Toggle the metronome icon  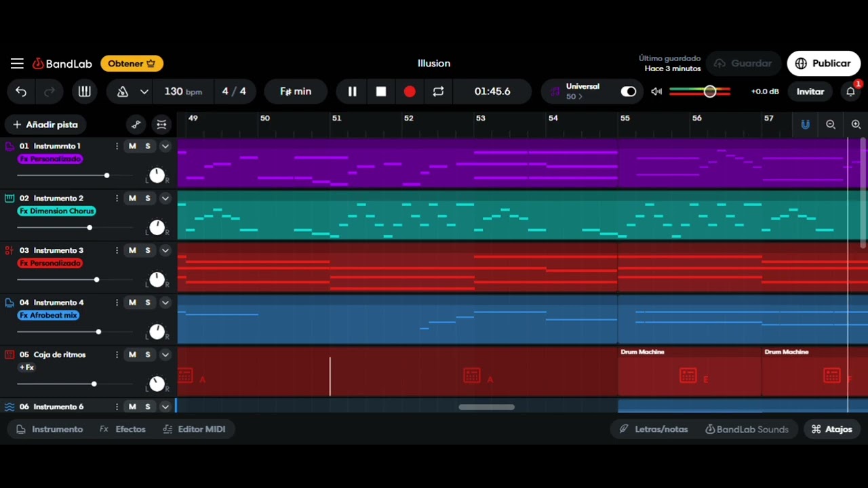tap(123, 91)
